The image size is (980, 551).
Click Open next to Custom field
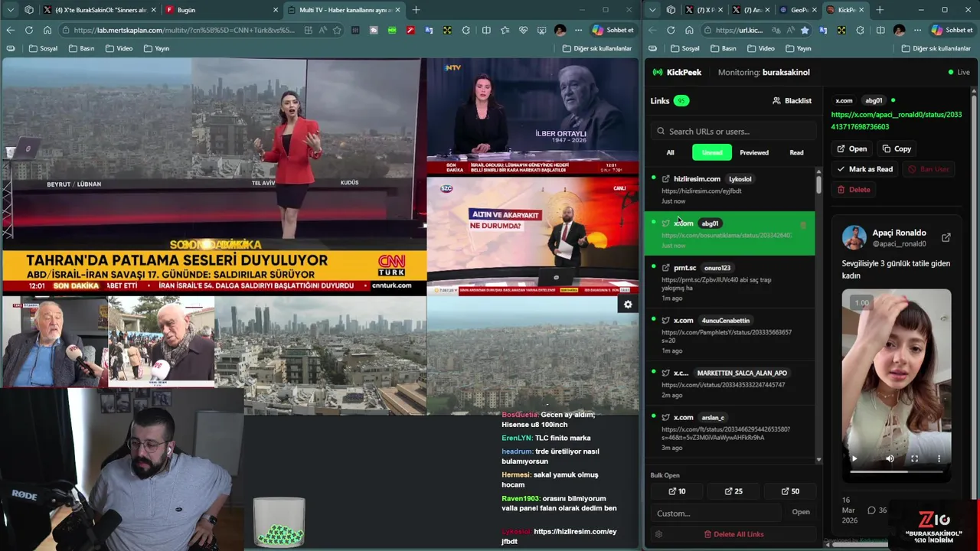(x=801, y=512)
